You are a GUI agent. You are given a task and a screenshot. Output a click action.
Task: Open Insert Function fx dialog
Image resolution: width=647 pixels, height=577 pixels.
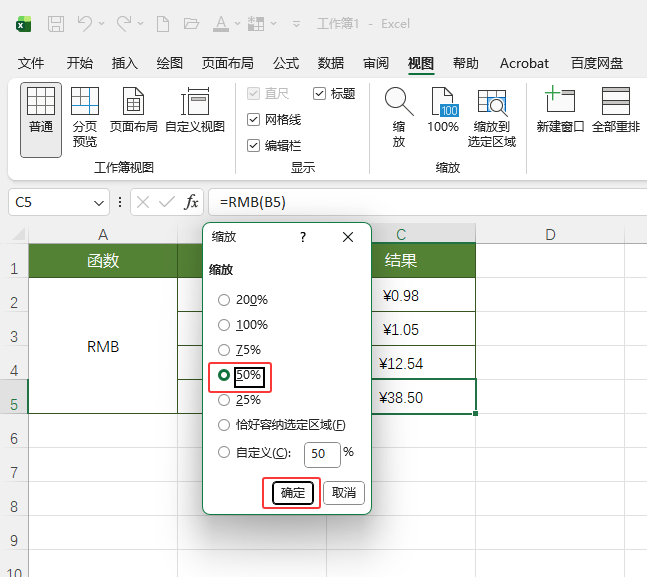(x=191, y=202)
